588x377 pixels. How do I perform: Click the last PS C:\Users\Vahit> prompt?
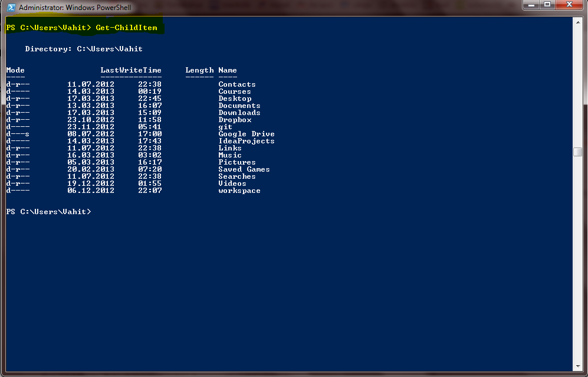click(49, 212)
